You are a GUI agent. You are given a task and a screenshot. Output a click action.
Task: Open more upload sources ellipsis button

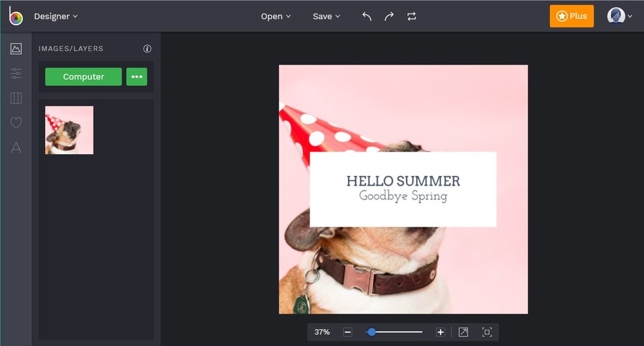(x=136, y=77)
